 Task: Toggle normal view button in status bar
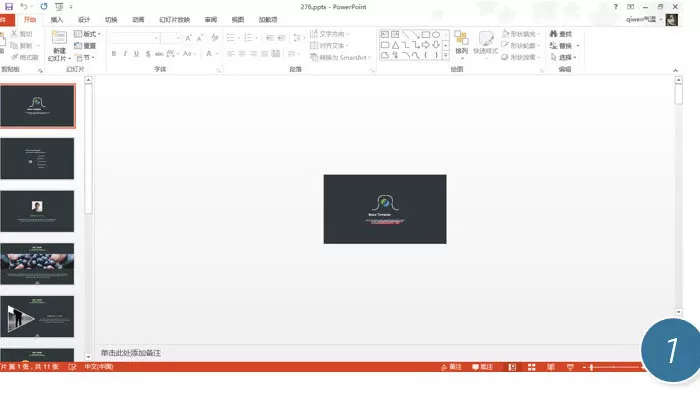coord(512,367)
